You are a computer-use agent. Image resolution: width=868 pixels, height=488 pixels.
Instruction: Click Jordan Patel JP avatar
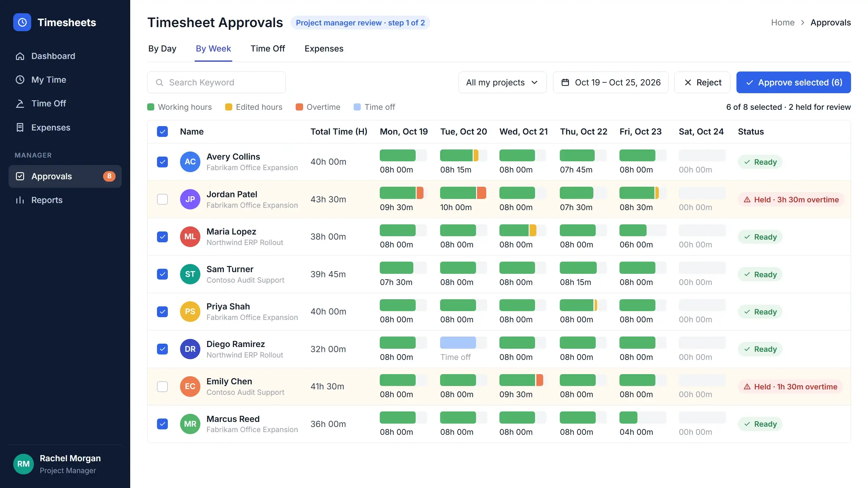click(190, 199)
